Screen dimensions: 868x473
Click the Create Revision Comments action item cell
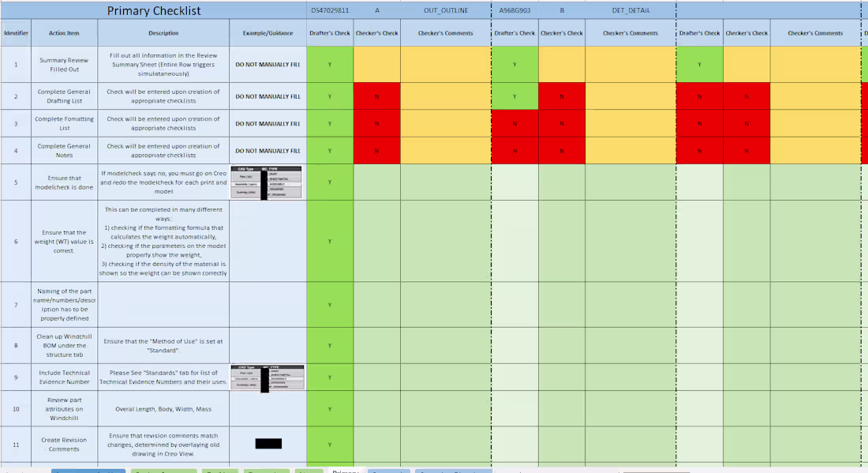pos(63,443)
